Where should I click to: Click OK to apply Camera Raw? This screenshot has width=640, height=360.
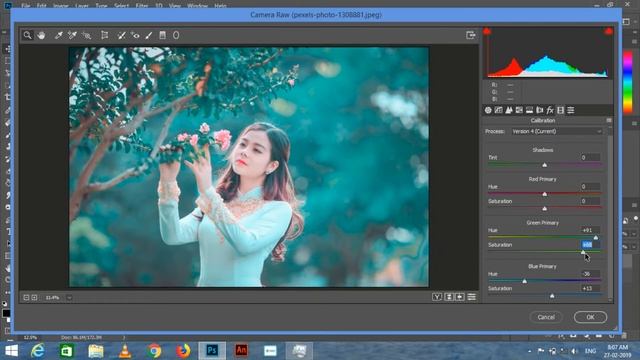click(x=590, y=317)
